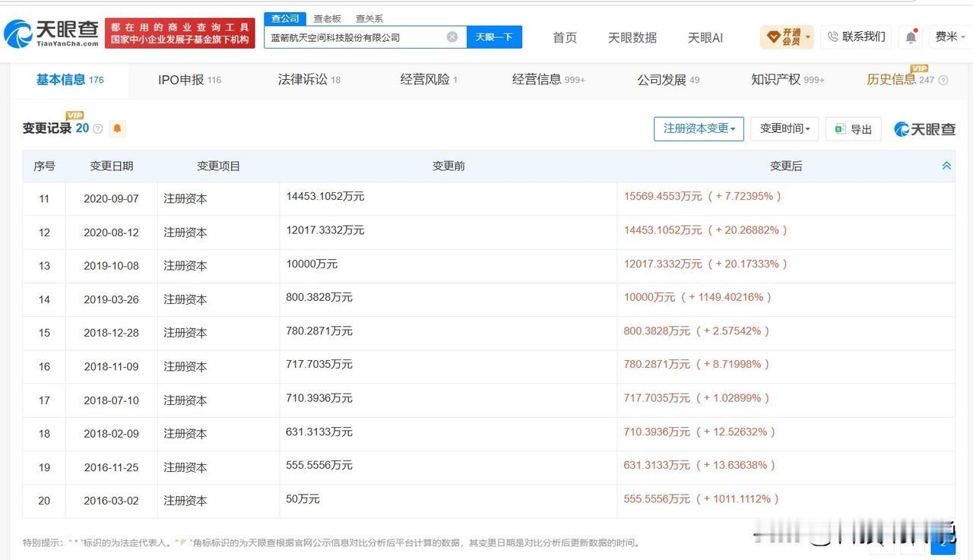This screenshot has height=560, width=973.
Task: Click the 50万元 value in 变更前
Action: click(303, 498)
